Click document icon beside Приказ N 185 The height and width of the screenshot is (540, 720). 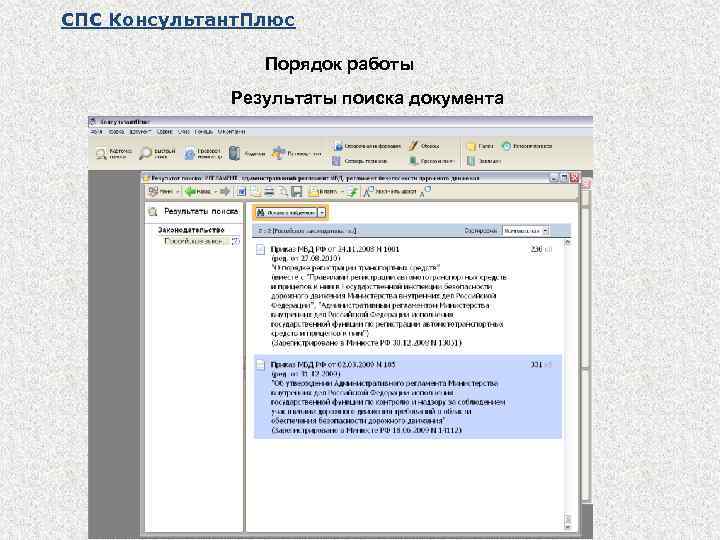tap(260, 365)
